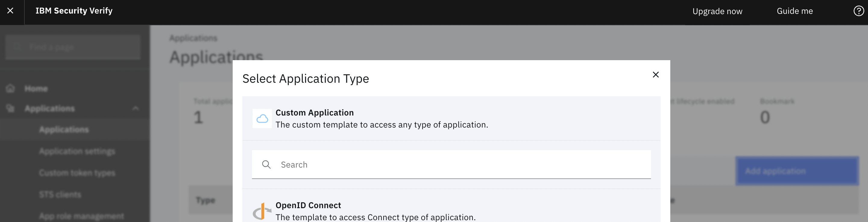The width and height of the screenshot is (868, 222).
Task: Click the Applications icon in sidebar
Action: (11, 108)
